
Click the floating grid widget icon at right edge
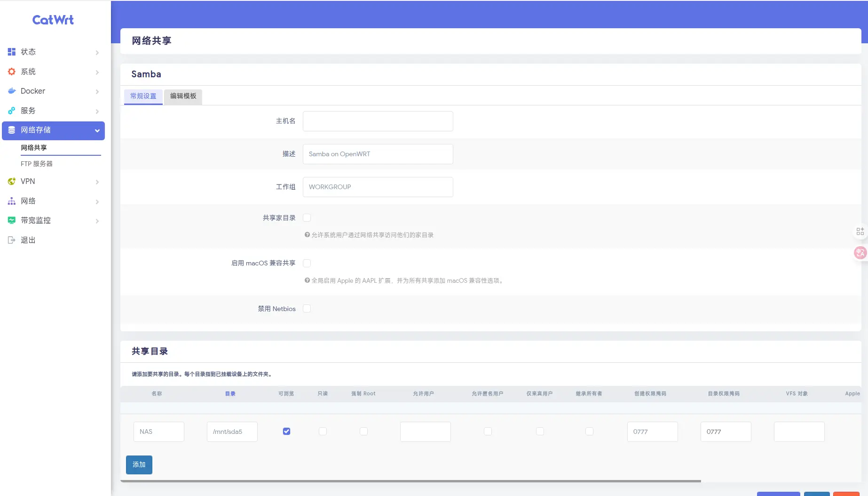[860, 231]
